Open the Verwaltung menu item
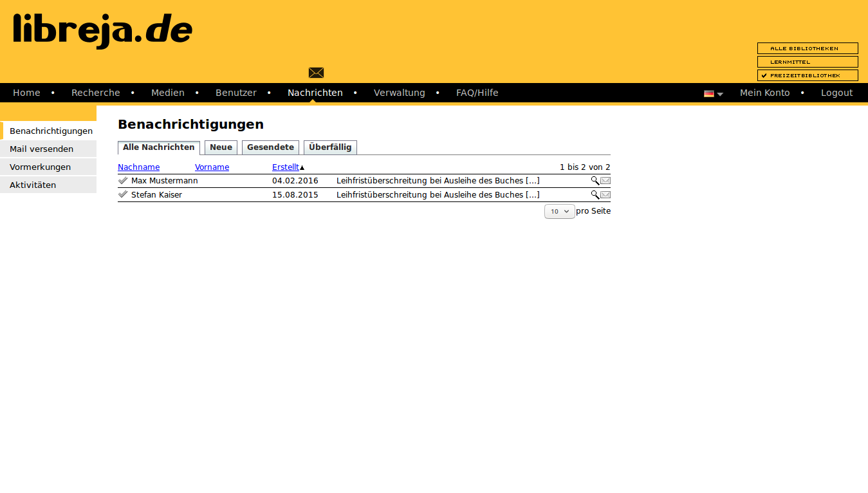 pyautogui.click(x=399, y=93)
